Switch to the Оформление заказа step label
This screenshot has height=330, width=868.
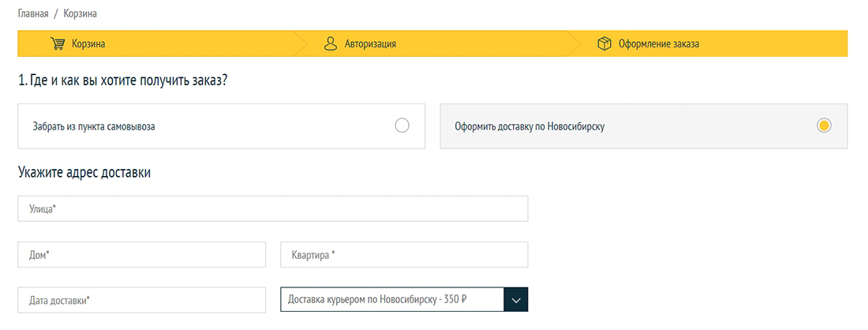(x=659, y=44)
